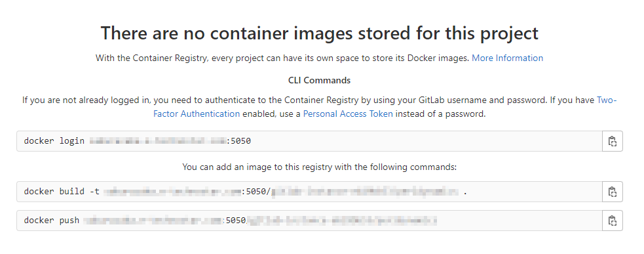Click the -t flag in the build command
The image size is (644, 254).
point(94,192)
